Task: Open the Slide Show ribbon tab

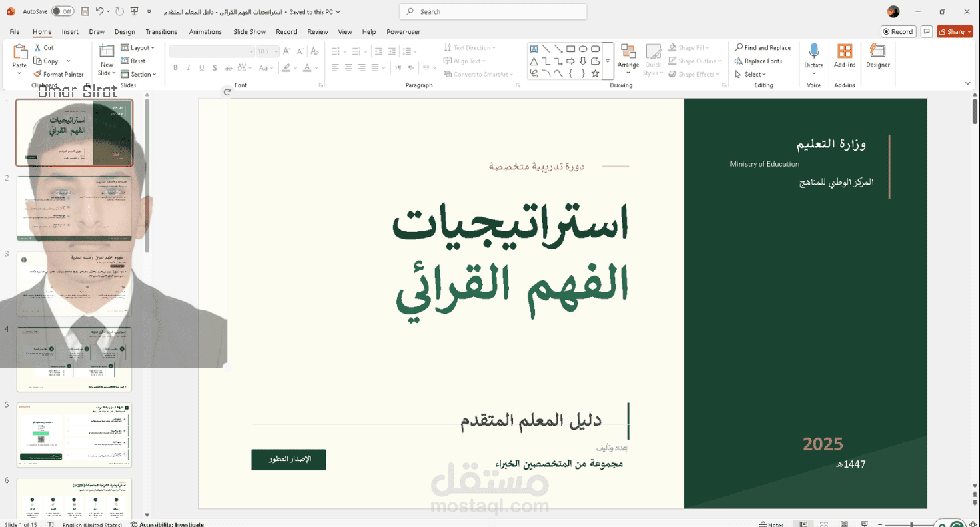Action: 248,31
